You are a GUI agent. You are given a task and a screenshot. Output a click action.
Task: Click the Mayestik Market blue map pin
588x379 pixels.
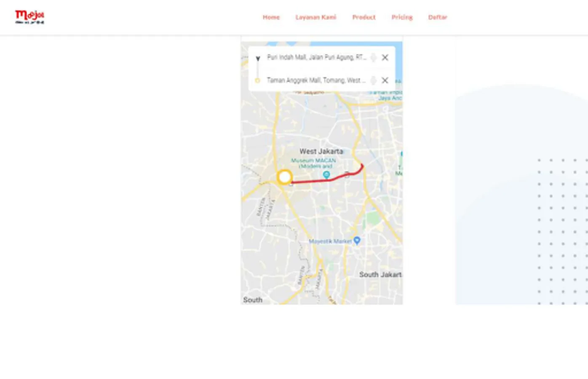357,240
